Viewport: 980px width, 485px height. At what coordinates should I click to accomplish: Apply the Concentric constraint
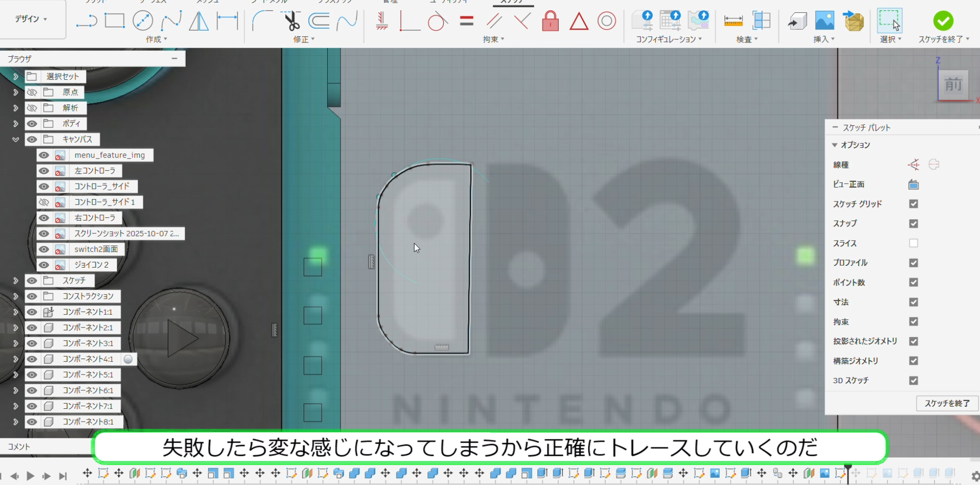[607, 21]
